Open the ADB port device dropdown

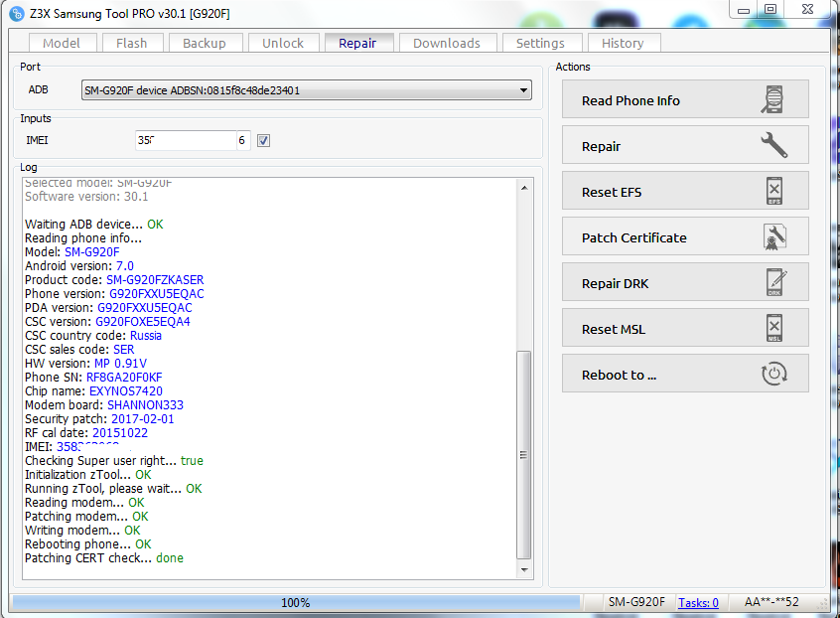[307, 90]
